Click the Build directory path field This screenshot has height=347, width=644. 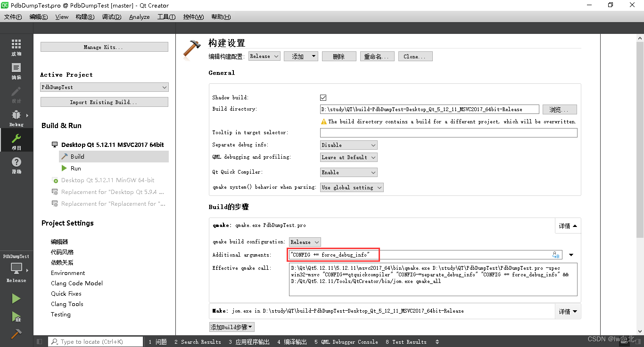[x=429, y=109]
